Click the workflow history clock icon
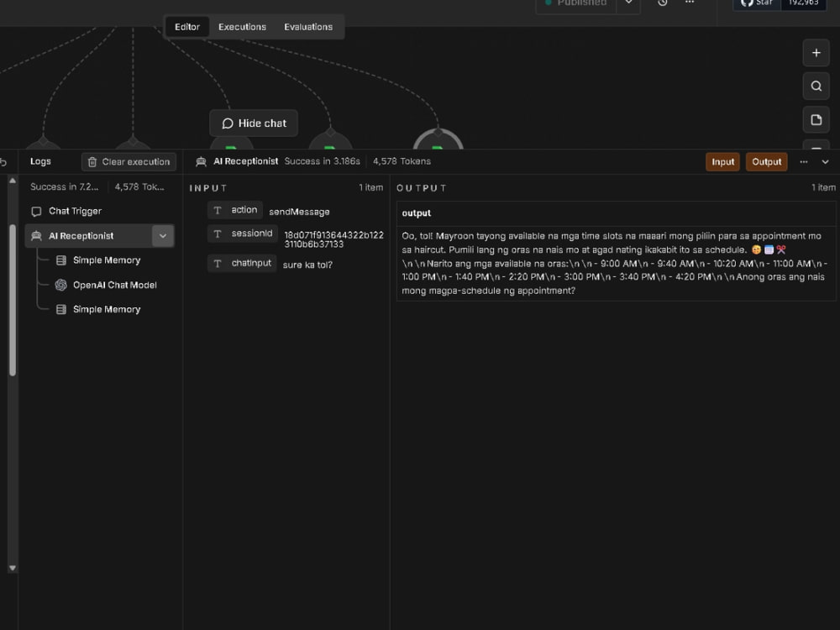Viewport: 840px width, 630px height. click(x=663, y=3)
